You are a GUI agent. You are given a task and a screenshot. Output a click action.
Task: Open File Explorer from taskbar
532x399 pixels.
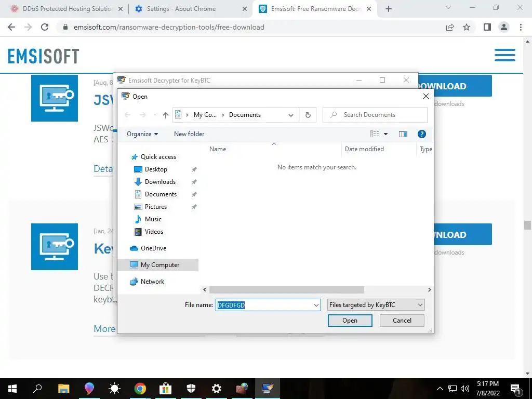pos(63,389)
